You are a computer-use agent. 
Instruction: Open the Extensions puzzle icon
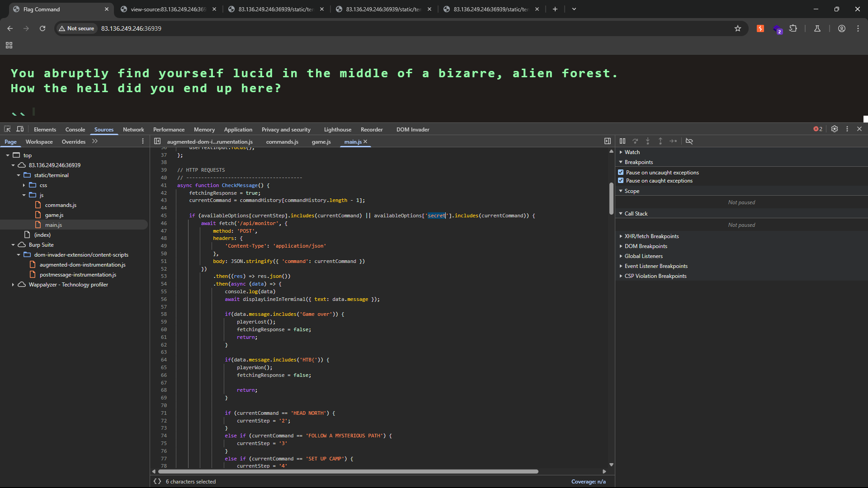pos(793,28)
